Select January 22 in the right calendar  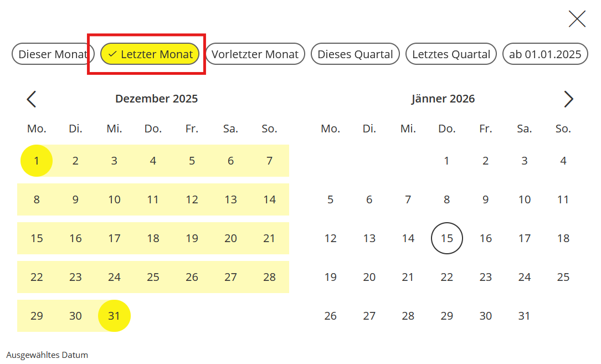click(447, 278)
